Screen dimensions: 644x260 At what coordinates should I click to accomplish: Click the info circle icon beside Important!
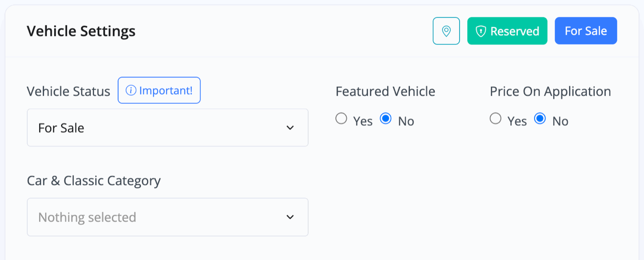(x=131, y=90)
